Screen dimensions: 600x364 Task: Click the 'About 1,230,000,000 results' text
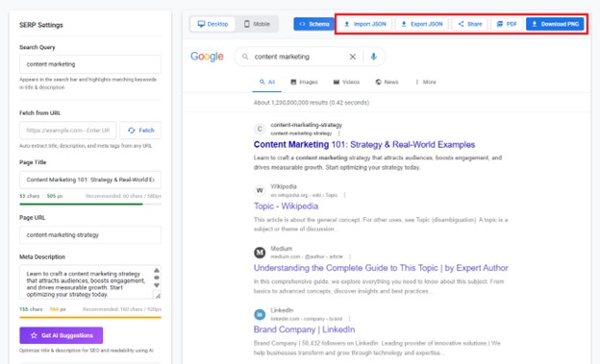click(312, 103)
